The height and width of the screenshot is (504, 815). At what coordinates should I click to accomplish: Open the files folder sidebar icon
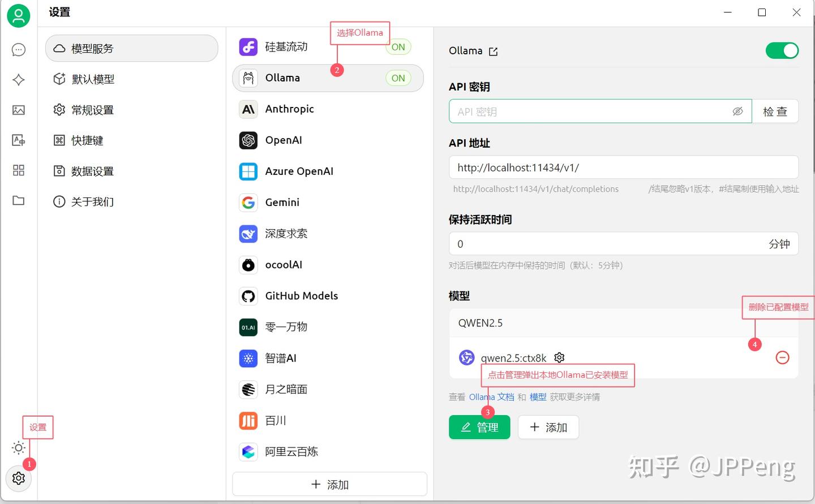pyautogui.click(x=19, y=200)
